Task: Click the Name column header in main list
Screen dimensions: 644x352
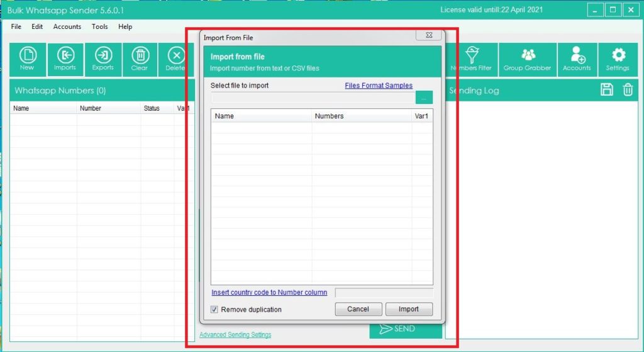Action: coord(43,108)
